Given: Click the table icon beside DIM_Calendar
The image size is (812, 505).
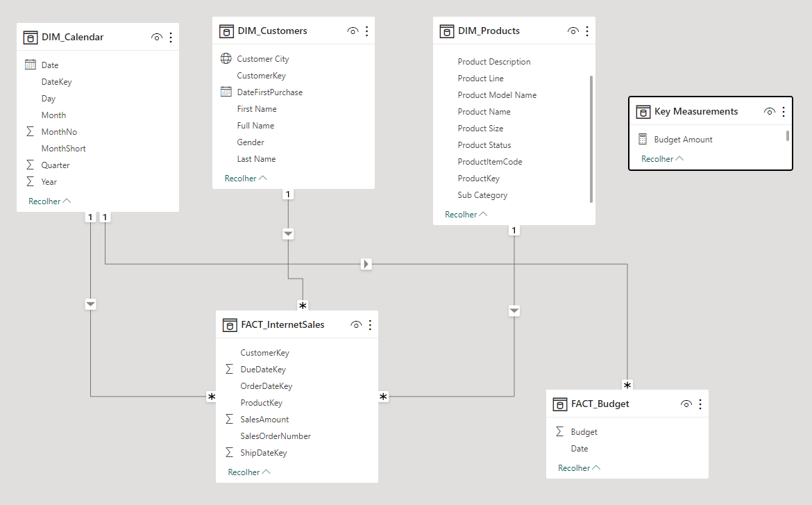Looking at the screenshot, I should [x=31, y=36].
